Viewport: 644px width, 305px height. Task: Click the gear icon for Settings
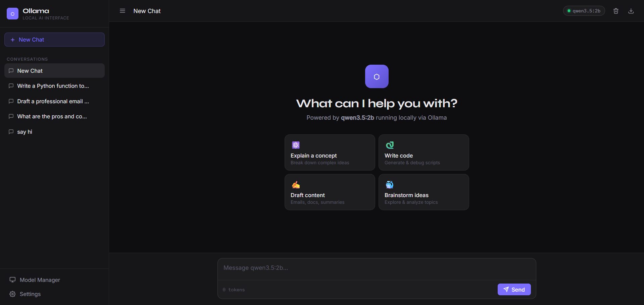tap(12, 294)
